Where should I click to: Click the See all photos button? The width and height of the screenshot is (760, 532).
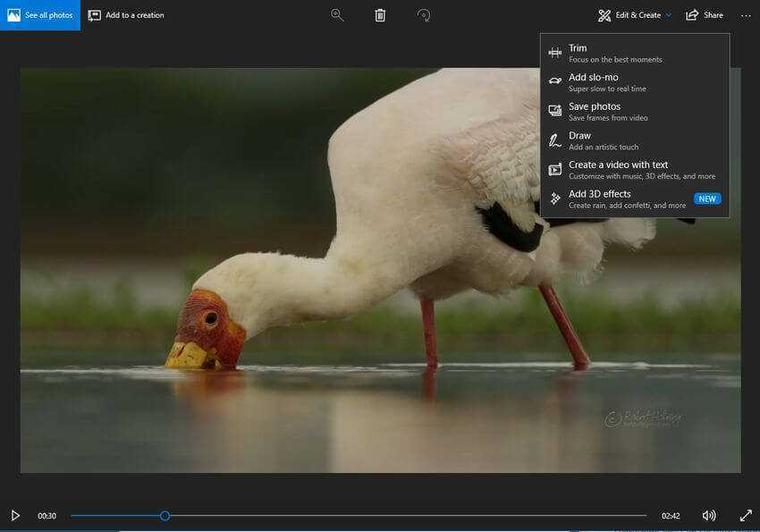coord(40,15)
